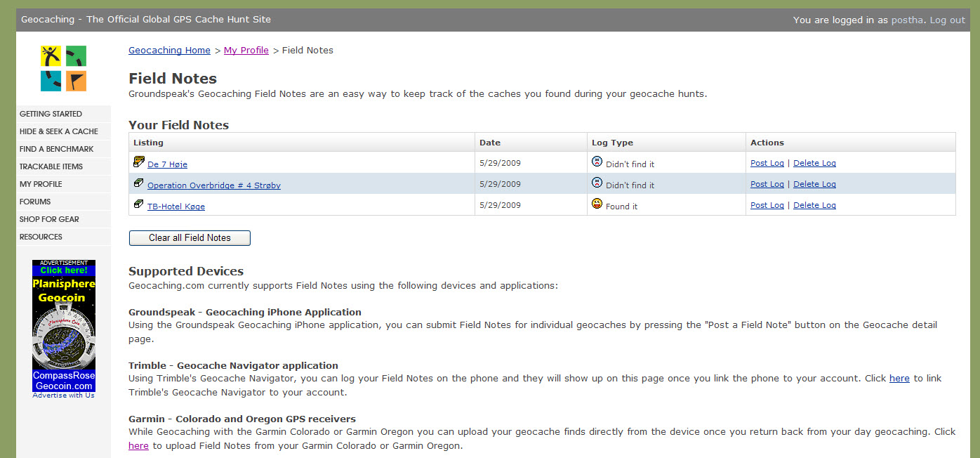The image size is (980, 458).
Task: Click the Trimble - Geocache Navigator application heading
Action: click(x=233, y=365)
